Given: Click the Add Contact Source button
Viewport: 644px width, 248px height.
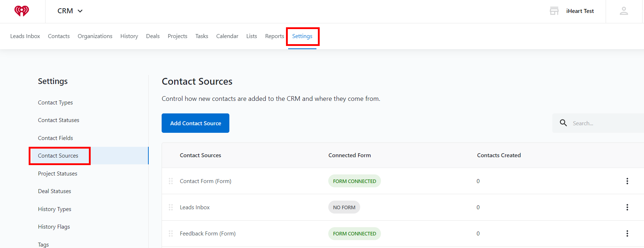Looking at the screenshot, I should click(195, 123).
